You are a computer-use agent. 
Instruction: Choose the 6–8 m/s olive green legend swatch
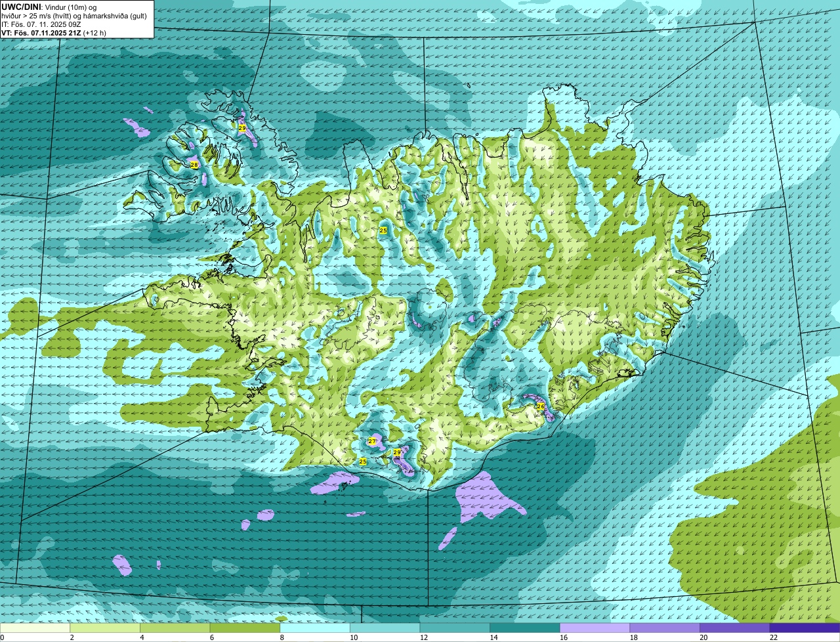tap(246, 628)
